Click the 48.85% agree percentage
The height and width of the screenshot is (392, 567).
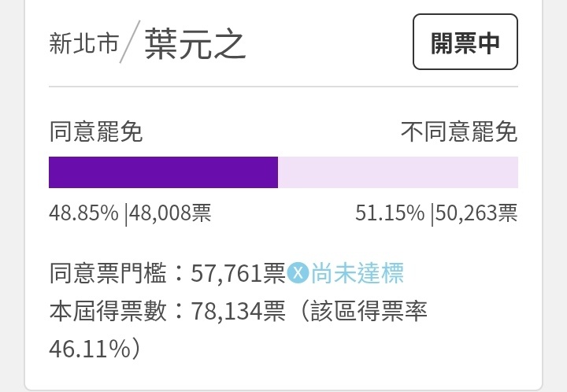click(83, 213)
